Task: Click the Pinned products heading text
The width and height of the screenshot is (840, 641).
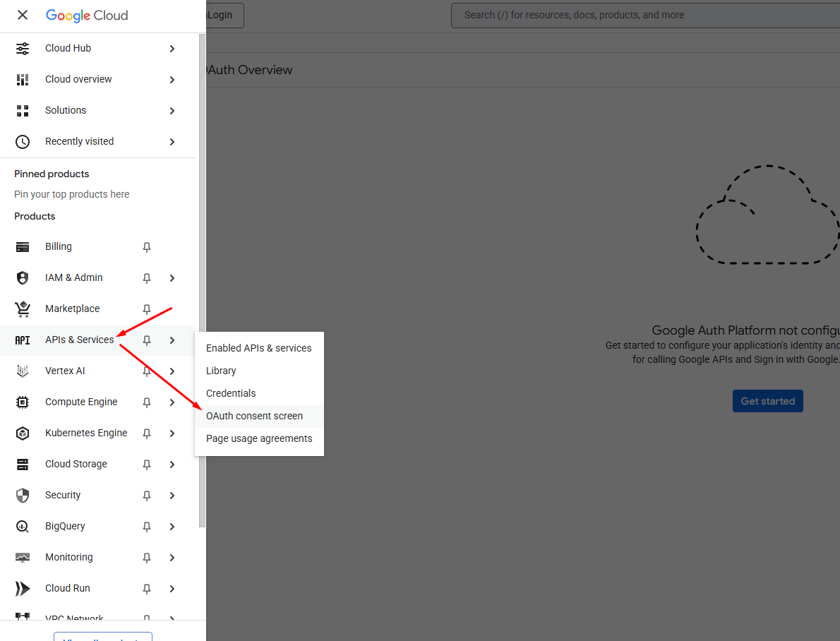Action: (52, 174)
